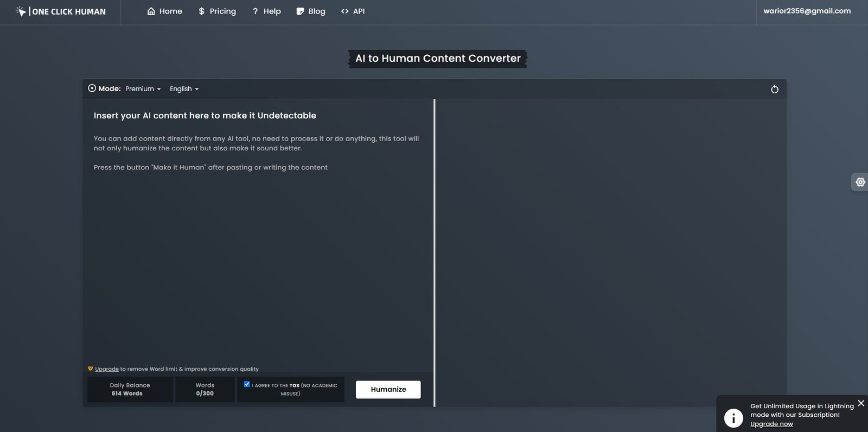This screenshot has width=868, height=432.
Task: Close the Lightning mode notification popup
Action: [x=860, y=403]
